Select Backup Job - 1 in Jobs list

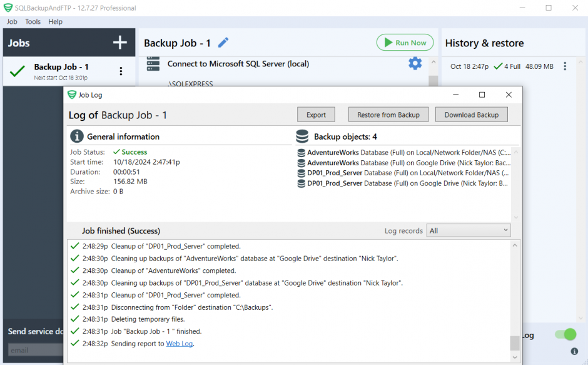coord(69,71)
